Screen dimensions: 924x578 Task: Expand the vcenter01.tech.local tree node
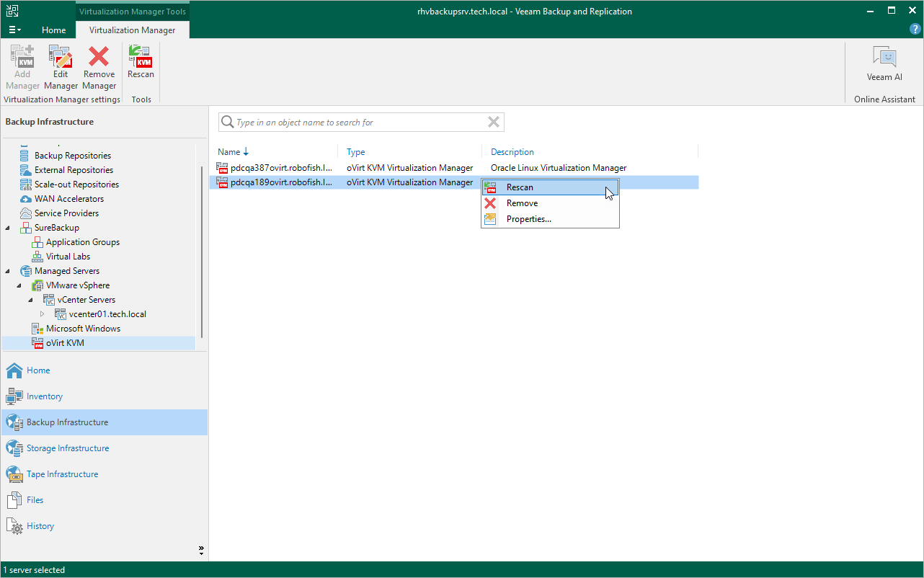[x=43, y=314]
